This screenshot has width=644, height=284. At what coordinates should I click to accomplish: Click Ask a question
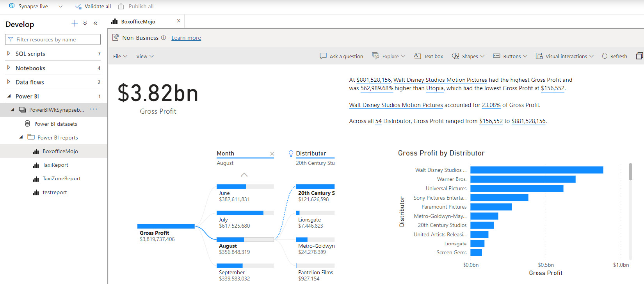[x=341, y=56]
